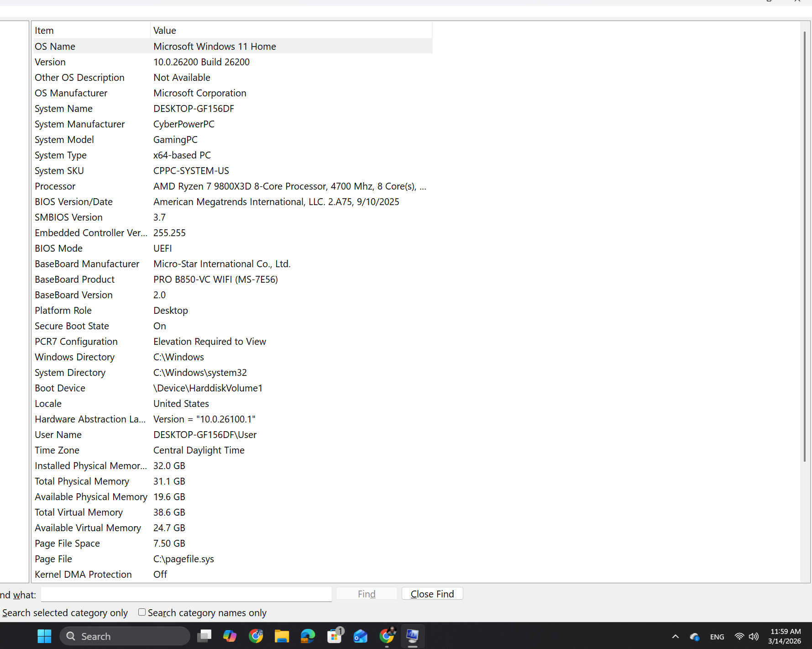Click the CyberPowerPC manufacturer value
Screen dimensions: 812x649
[x=184, y=124]
